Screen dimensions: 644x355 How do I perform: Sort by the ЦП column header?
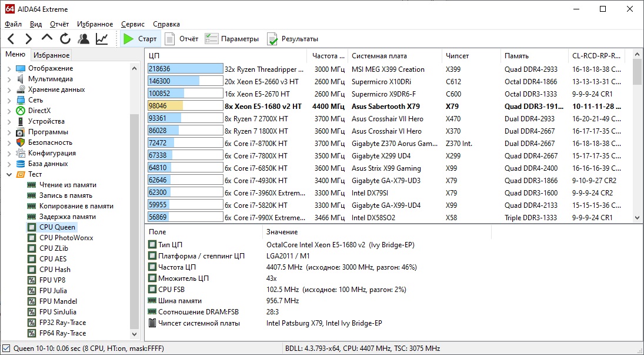point(226,56)
